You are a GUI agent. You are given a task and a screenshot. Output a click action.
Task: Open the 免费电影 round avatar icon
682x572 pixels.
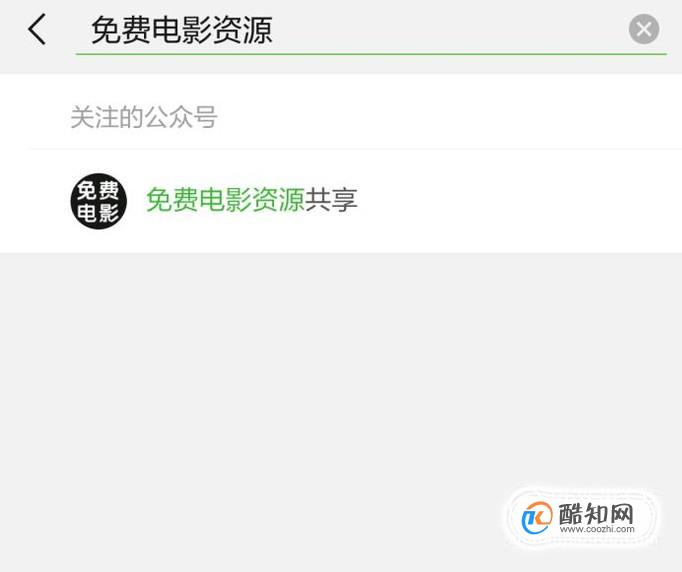99,201
